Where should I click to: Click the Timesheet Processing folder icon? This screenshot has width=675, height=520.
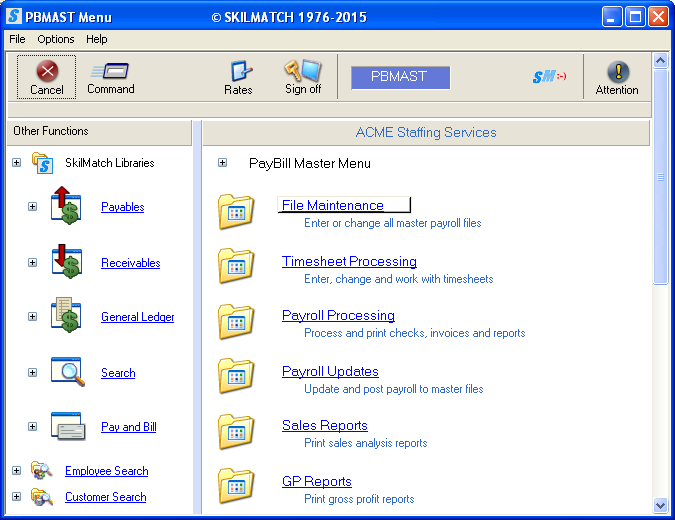236,266
